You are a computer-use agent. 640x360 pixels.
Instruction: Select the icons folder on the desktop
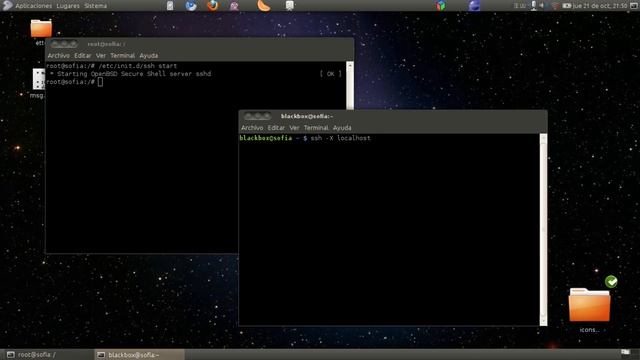(x=589, y=305)
